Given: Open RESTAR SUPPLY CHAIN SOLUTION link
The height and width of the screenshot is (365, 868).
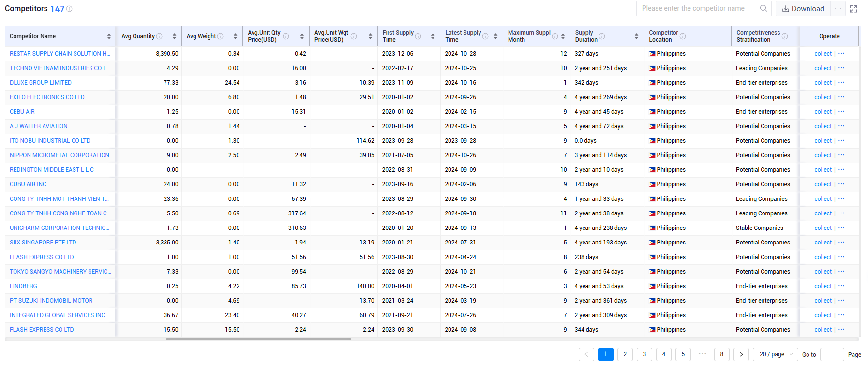Looking at the screenshot, I should coord(60,54).
